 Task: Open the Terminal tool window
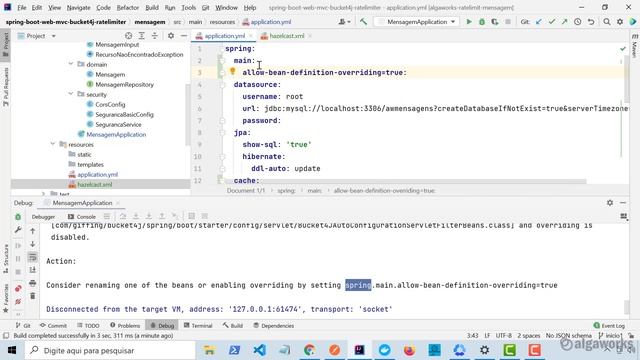[x=198, y=325]
